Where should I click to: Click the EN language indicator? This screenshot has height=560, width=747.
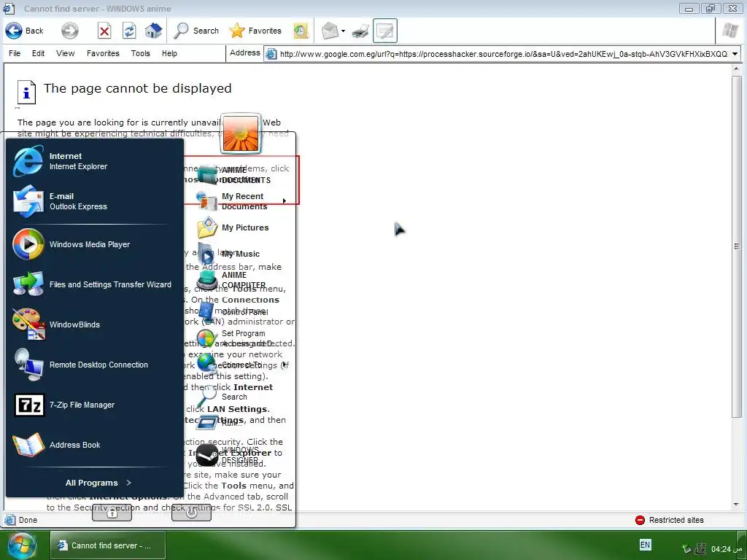pos(645,545)
